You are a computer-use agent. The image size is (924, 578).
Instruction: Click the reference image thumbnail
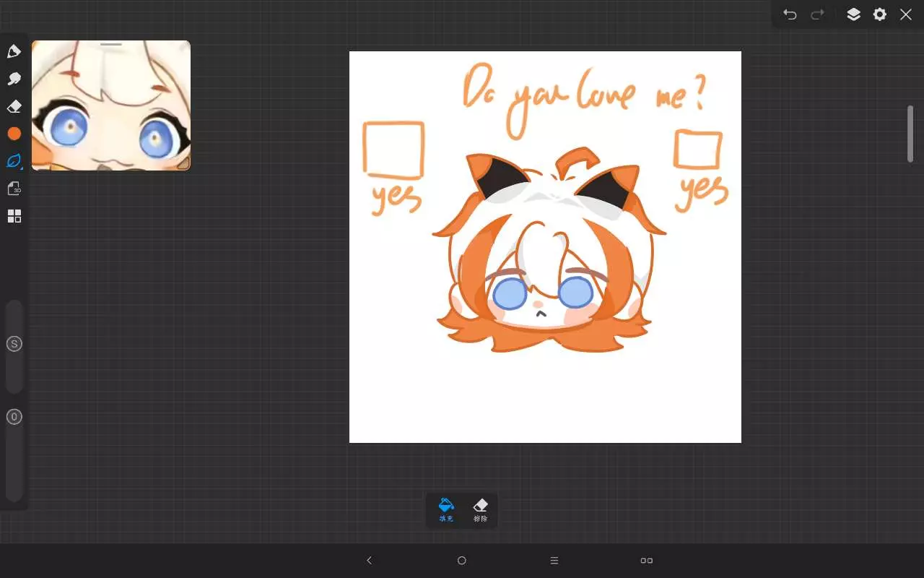click(x=111, y=105)
